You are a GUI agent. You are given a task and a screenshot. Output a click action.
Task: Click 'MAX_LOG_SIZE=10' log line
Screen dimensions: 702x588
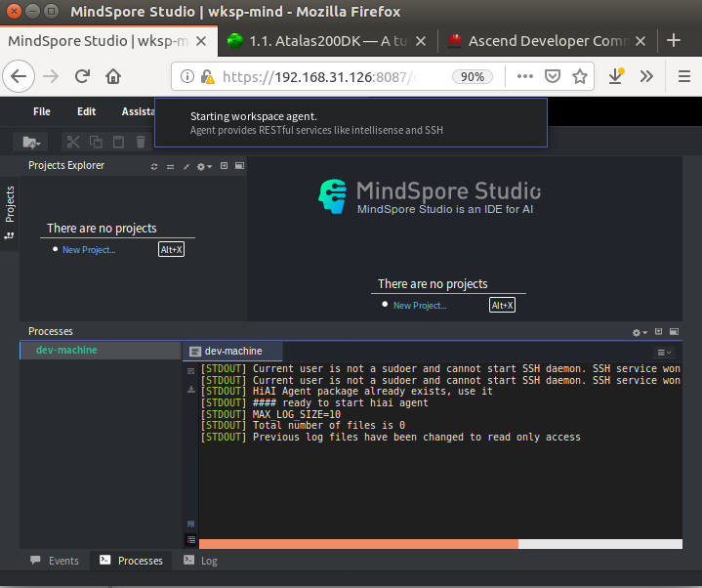270,414
